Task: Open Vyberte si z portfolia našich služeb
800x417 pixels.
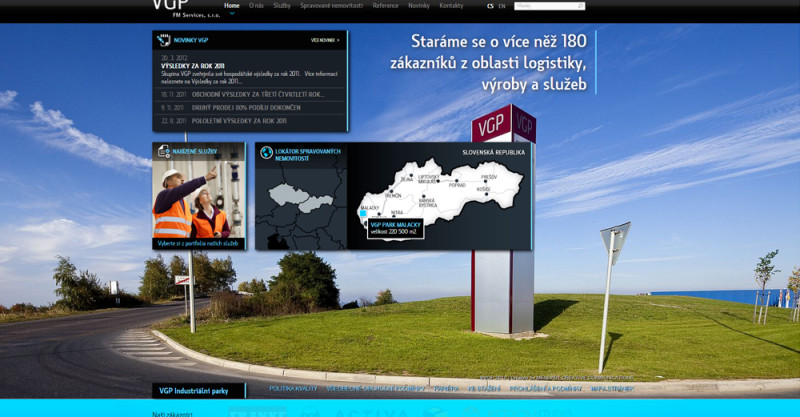Action: pyautogui.click(x=198, y=243)
